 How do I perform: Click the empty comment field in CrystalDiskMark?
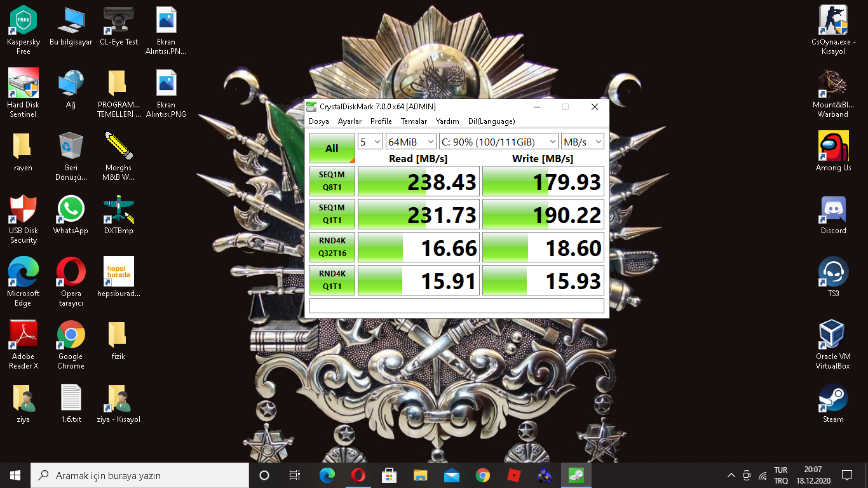[457, 306]
